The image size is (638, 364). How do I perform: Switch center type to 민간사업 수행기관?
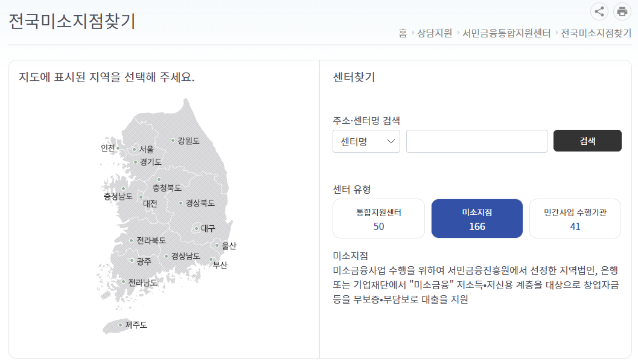pyautogui.click(x=575, y=218)
